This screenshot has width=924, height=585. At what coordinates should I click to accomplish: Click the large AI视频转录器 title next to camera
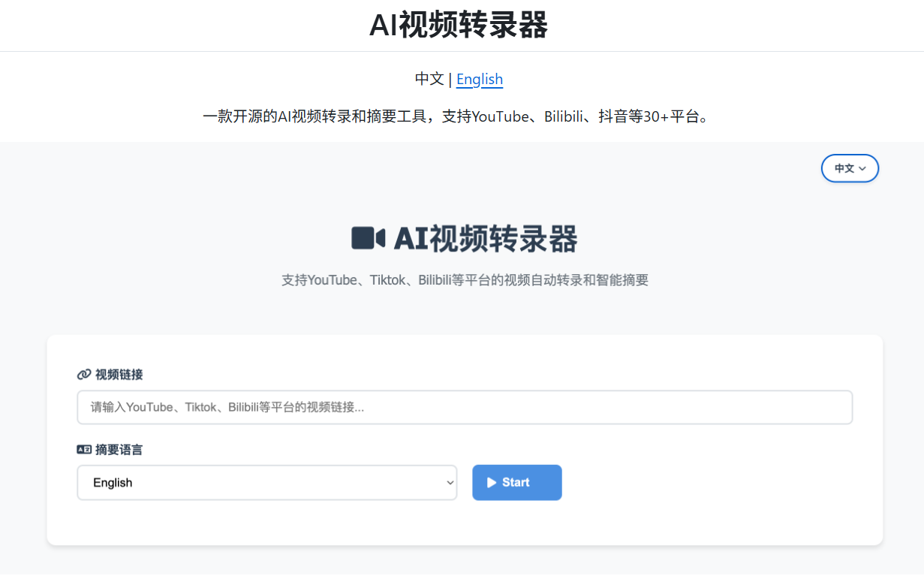pyautogui.click(x=485, y=239)
